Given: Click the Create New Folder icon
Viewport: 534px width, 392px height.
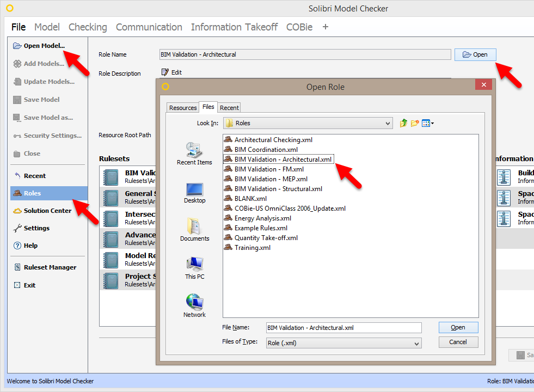Looking at the screenshot, I should (x=415, y=123).
